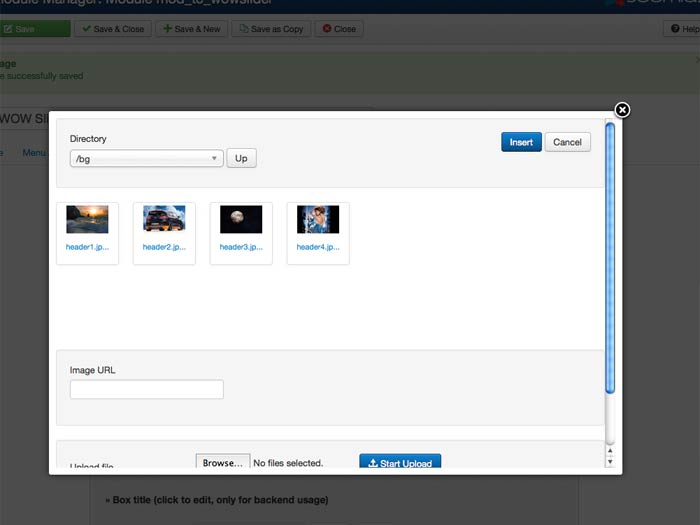
Task: Open the Help button
Action: coord(685,29)
